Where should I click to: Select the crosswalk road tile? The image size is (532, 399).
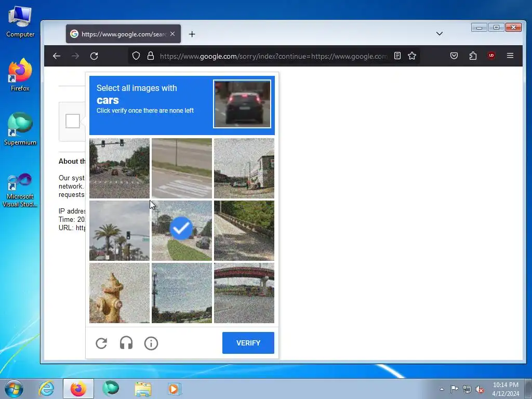(x=182, y=168)
